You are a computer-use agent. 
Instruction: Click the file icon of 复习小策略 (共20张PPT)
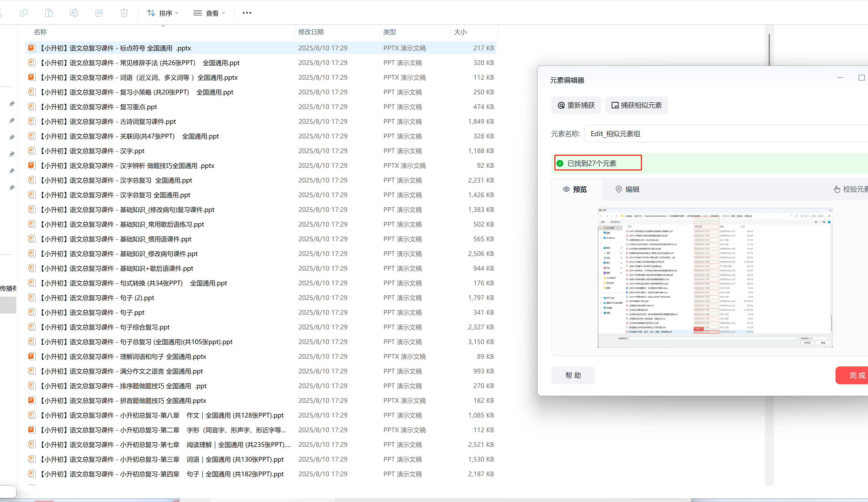[x=32, y=92]
